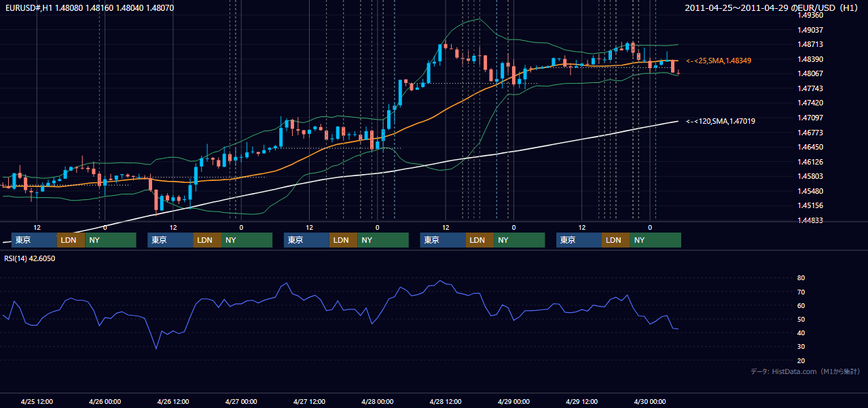Click the データ: HistData.com source credit
Viewport: 868px width, 408px height.
coord(806,372)
